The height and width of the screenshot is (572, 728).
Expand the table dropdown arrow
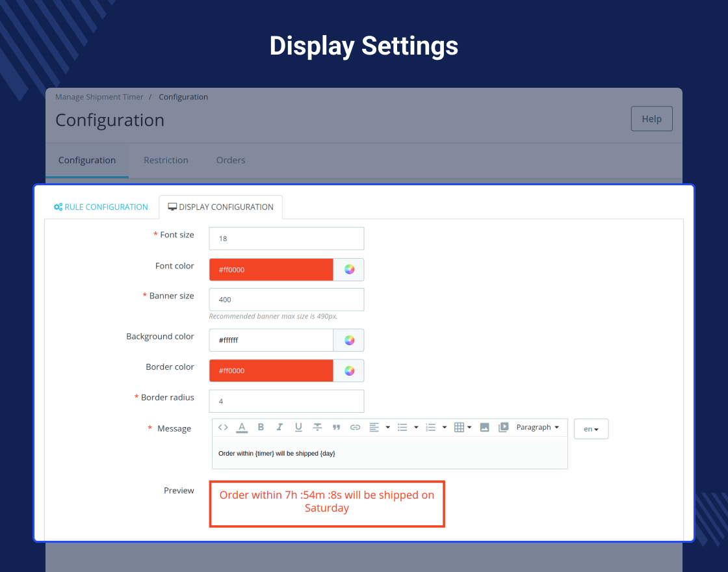tap(469, 428)
